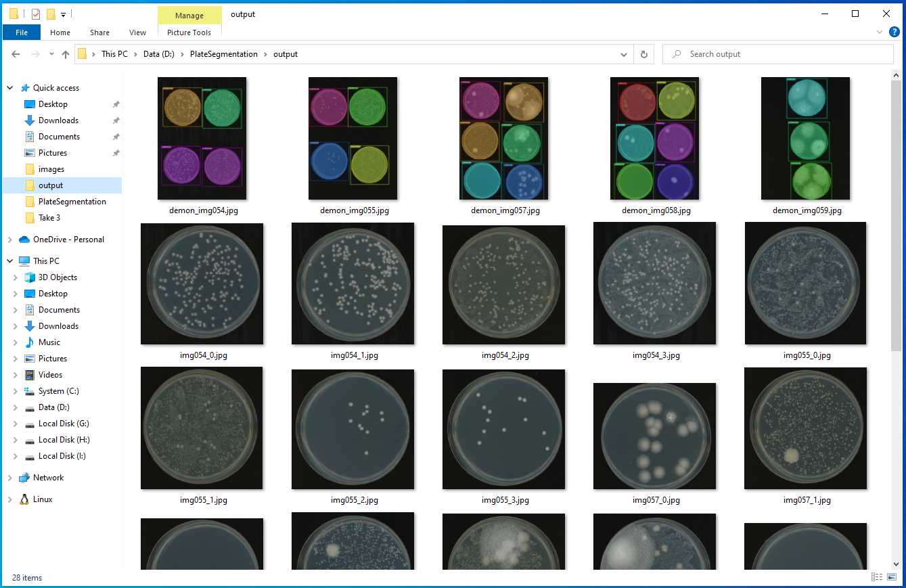Image resolution: width=906 pixels, height=588 pixels.
Task: Click the img054_3.jpg file name
Action: point(656,355)
